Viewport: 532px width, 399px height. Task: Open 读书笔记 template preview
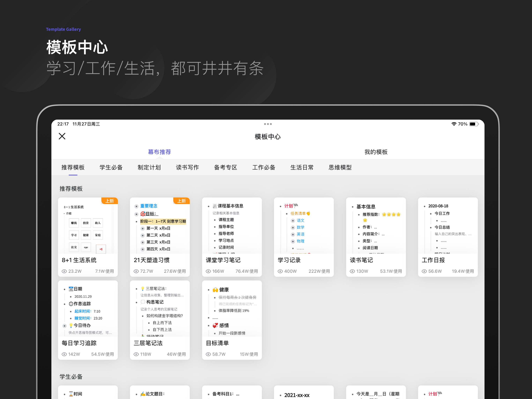pyautogui.click(x=376, y=225)
